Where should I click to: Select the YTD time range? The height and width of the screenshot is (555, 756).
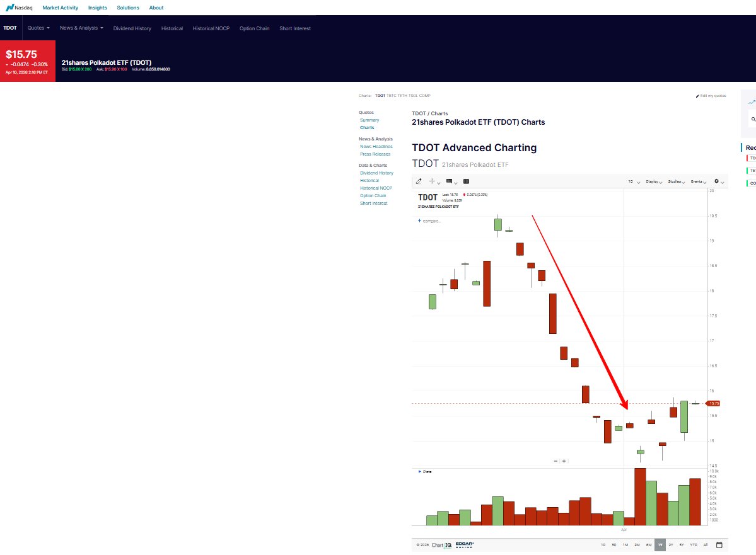point(694,545)
